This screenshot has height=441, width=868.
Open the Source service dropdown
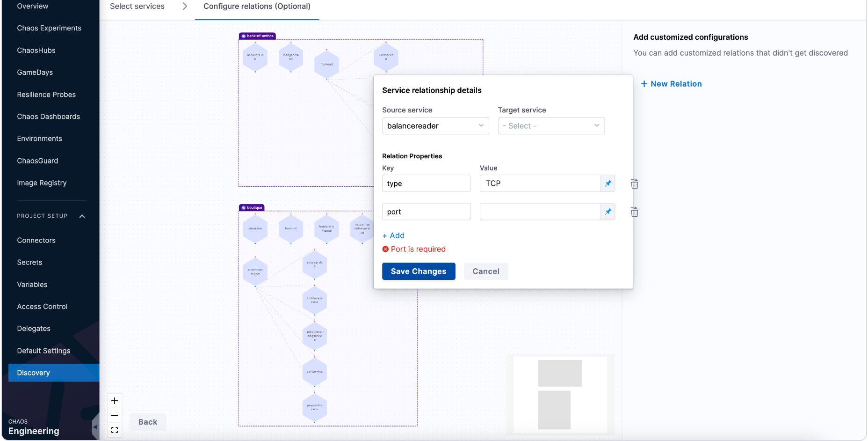point(435,126)
